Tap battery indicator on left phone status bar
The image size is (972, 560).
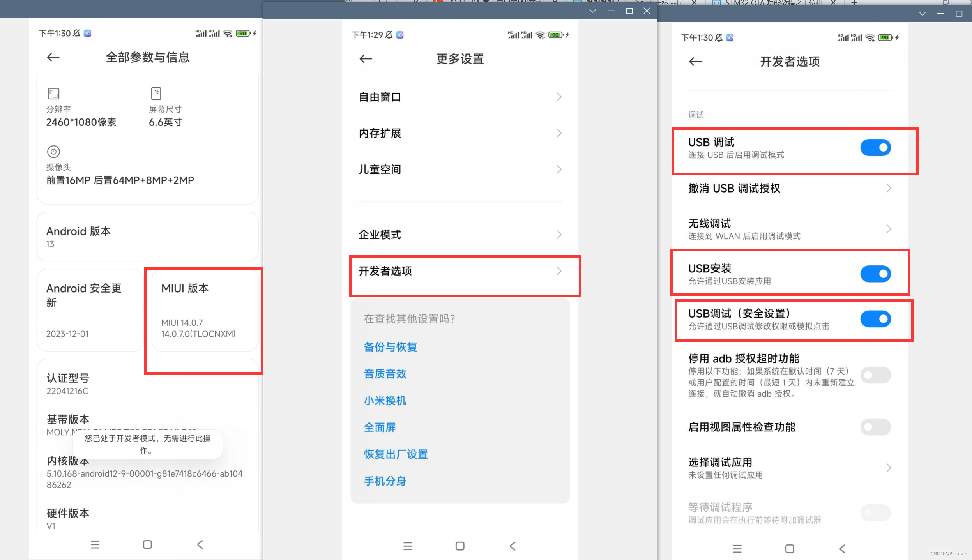pos(244,34)
